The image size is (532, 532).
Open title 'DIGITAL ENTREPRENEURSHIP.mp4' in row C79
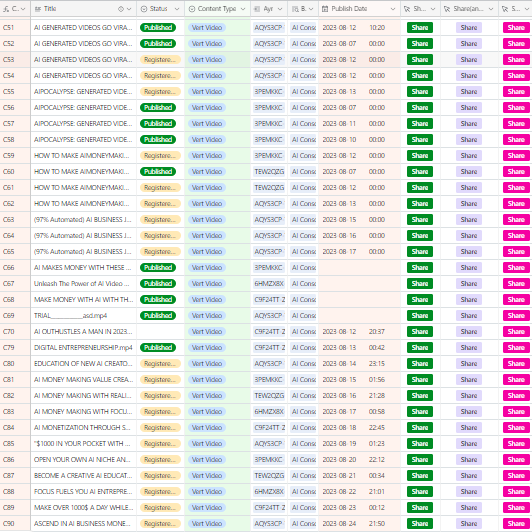click(83, 347)
